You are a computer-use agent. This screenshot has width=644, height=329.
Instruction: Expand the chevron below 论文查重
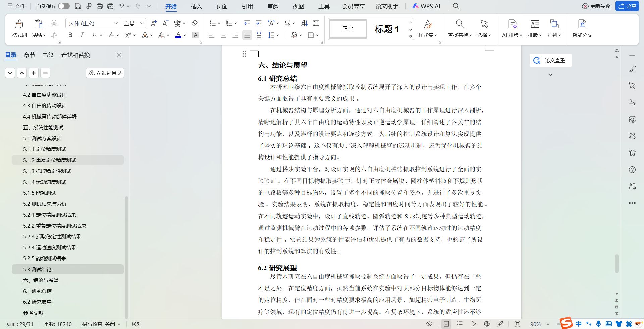550,75
